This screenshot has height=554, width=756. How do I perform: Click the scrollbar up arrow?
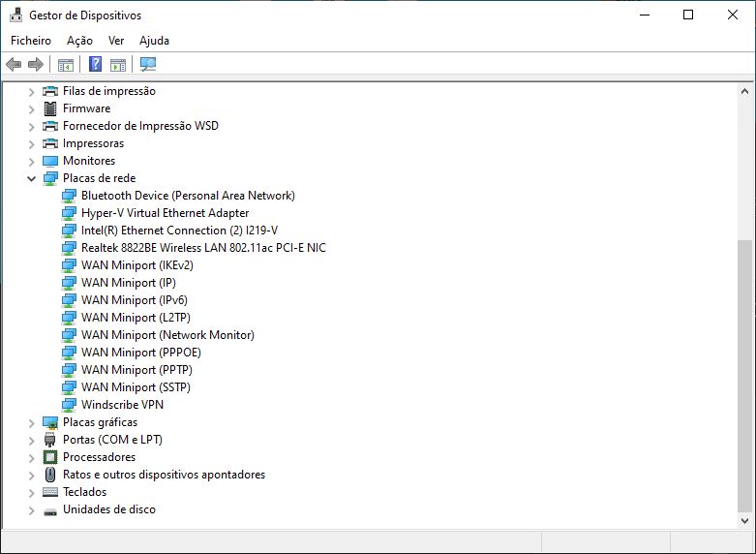pyautogui.click(x=744, y=91)
